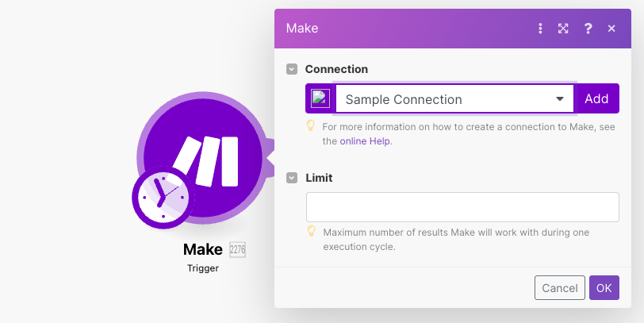Click the connection image icon beside dropdown
This screenshot has height=323, width=644.
point(320,99)
